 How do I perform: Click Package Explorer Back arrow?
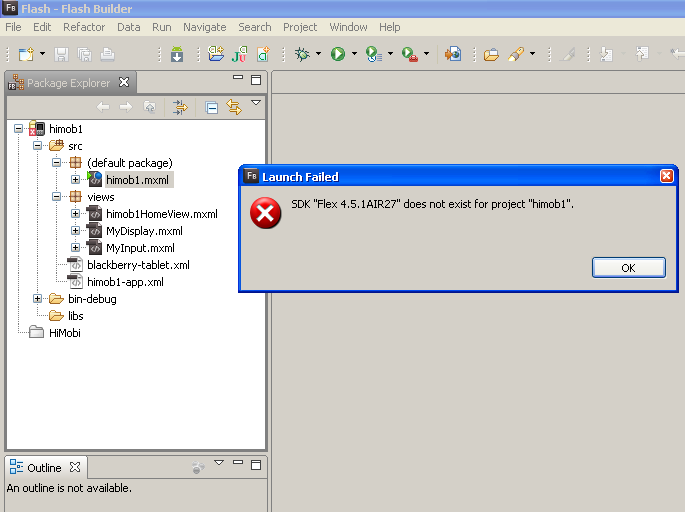click(x=103, y=107)
